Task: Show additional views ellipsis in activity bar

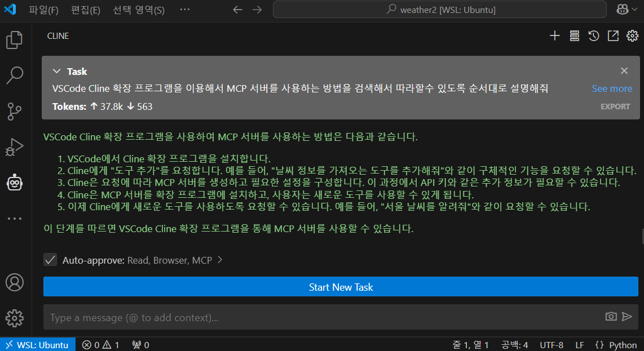Action: (x=14, y=219)
